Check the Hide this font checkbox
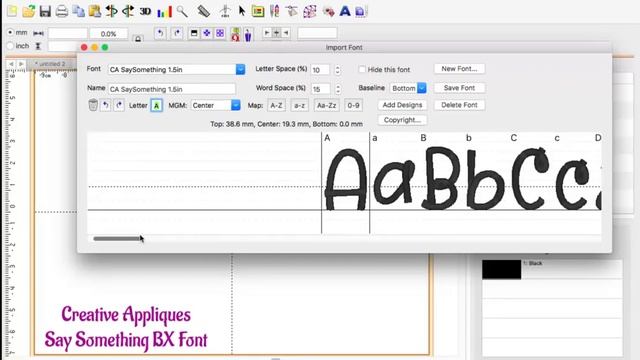This screenshot has width=640, height=360. pos(362,69)
